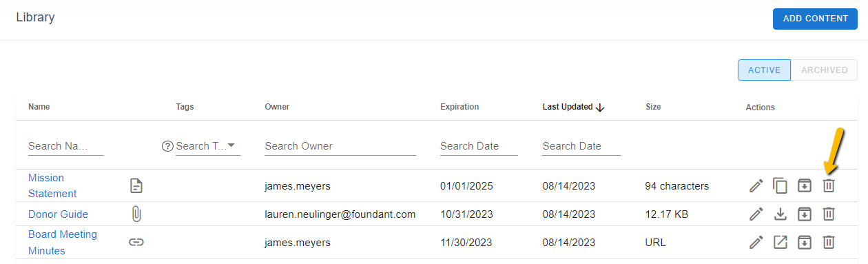Click the Tags help question icon
Screen dimensions: 868x264
[x=167, y=146]
